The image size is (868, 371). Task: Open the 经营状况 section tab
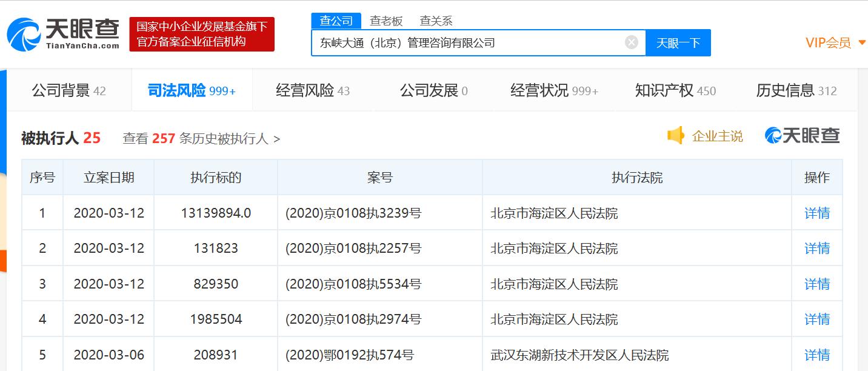click(x=554, y=91)
